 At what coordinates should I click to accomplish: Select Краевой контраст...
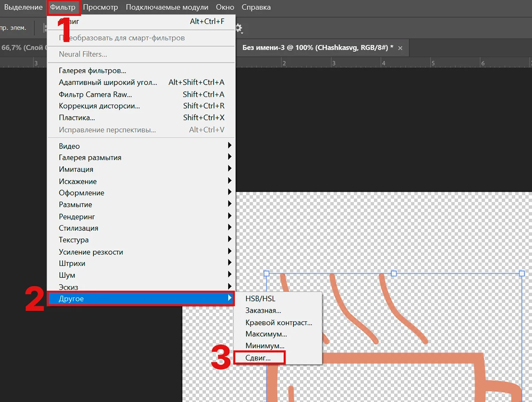pos(278,323)
